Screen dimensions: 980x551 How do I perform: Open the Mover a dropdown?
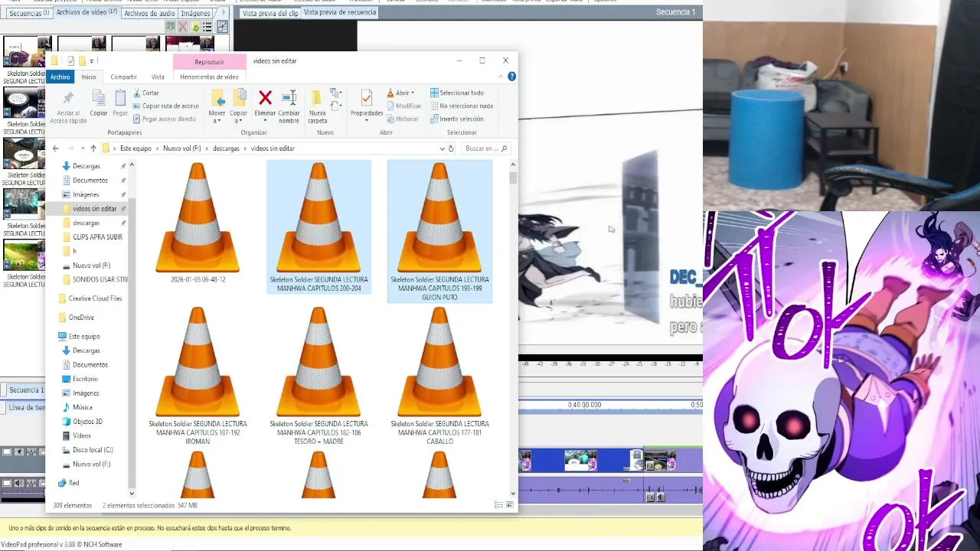(217, 106)
